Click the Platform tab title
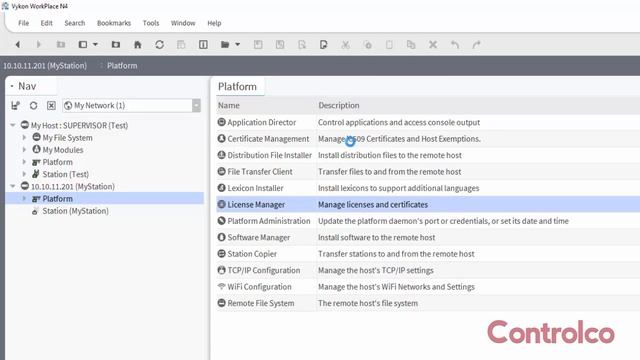Screen dimensions: 640x360 tap(237, 87)
